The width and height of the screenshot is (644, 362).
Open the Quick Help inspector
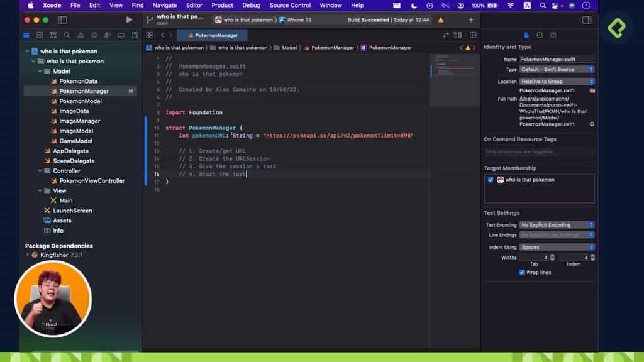click(x=553, y=35)
